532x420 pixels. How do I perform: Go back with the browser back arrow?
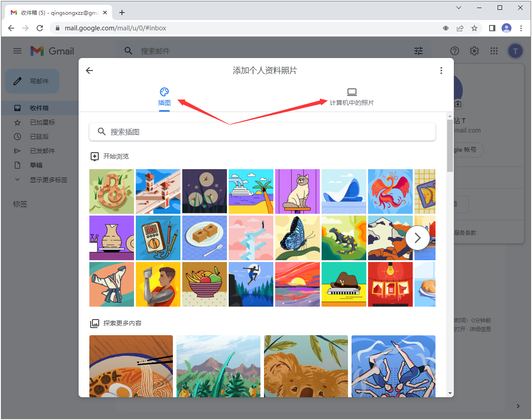pyautogui.click(x=11, y=28)
